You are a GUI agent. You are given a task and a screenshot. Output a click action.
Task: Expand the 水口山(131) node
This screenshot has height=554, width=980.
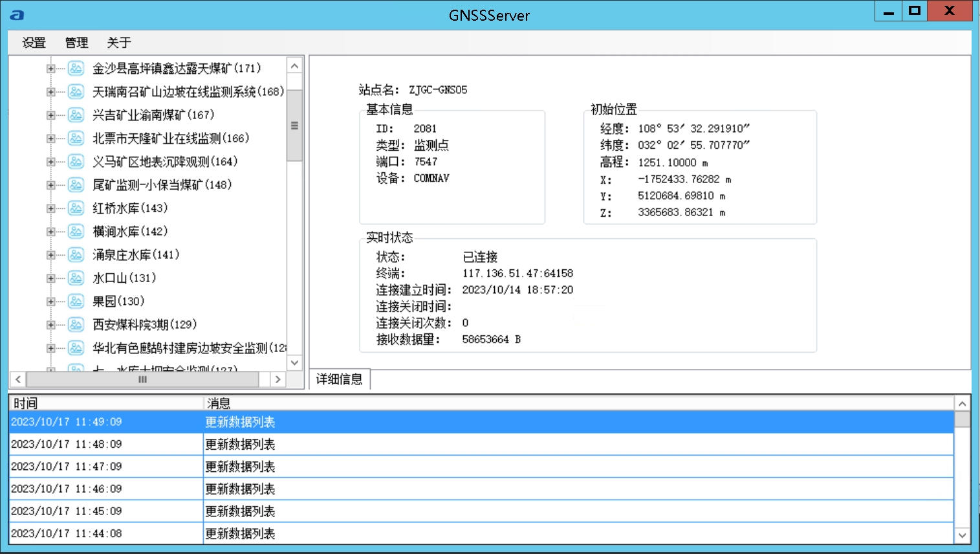click(x=50, y=278)
